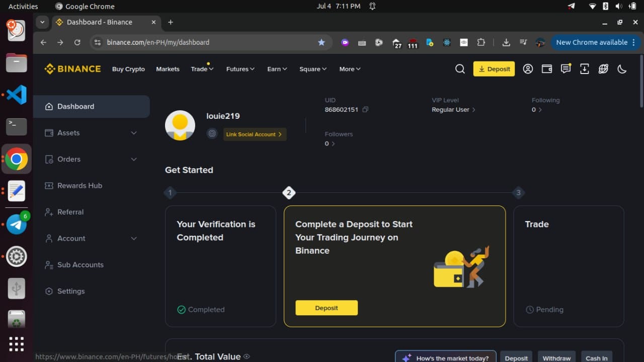Open the wallet icon in Binance header

(547, 69)
